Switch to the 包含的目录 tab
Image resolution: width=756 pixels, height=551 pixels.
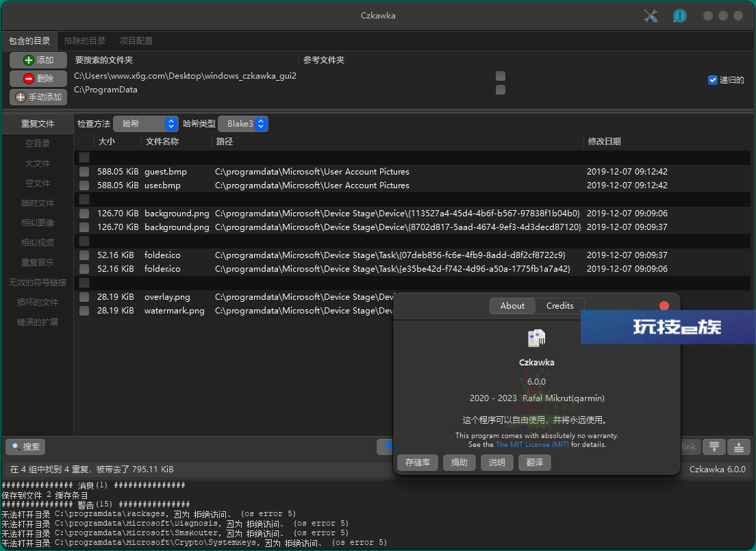29,41
